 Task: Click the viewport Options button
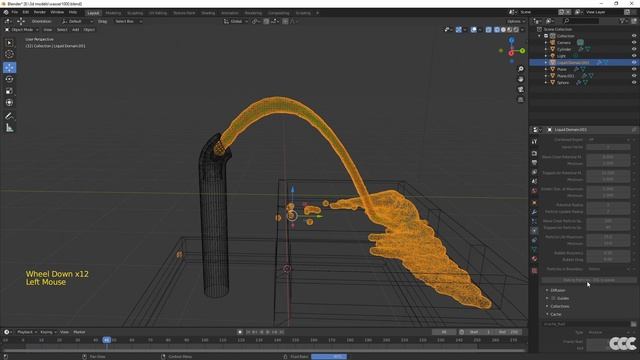pos(516,21)
